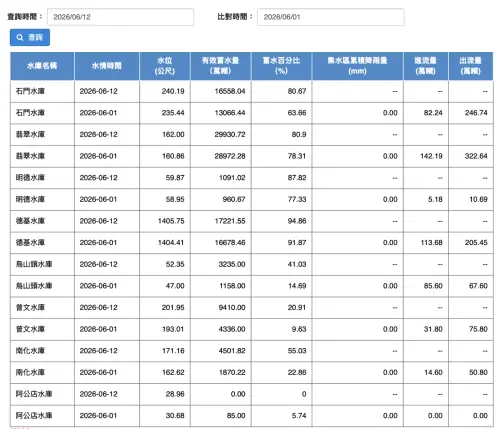The image size is (500, 429).
Task: Select storage value 3235.00
Action: pyautogui.click(x=232, y=264)
